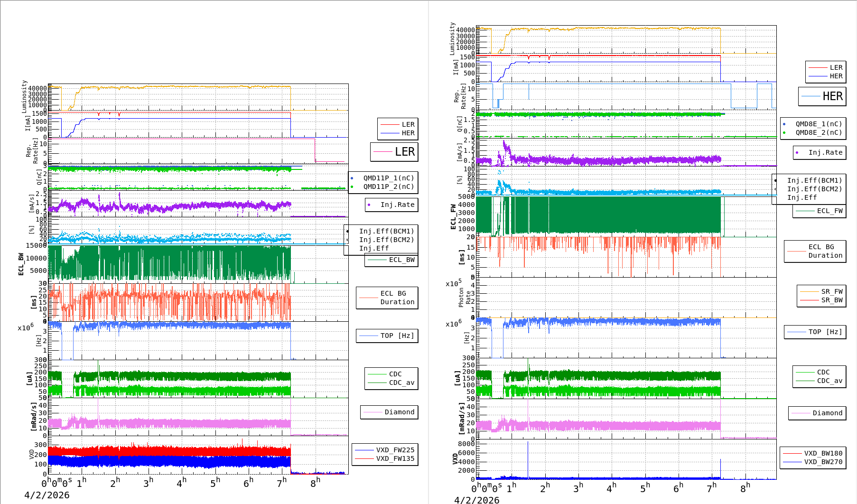Click the 4h tick on left time axis
Viewport: 857px width, 504px height.
click(x=181, y=483)
